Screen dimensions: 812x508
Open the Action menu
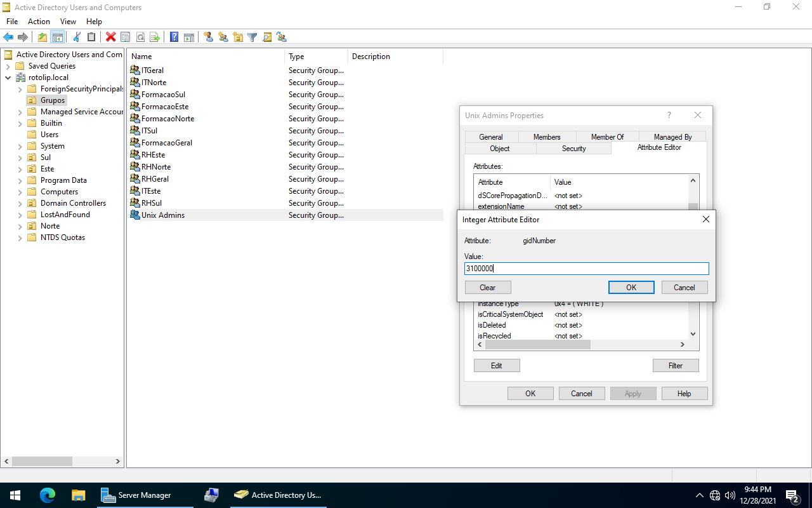coord(39,22)
